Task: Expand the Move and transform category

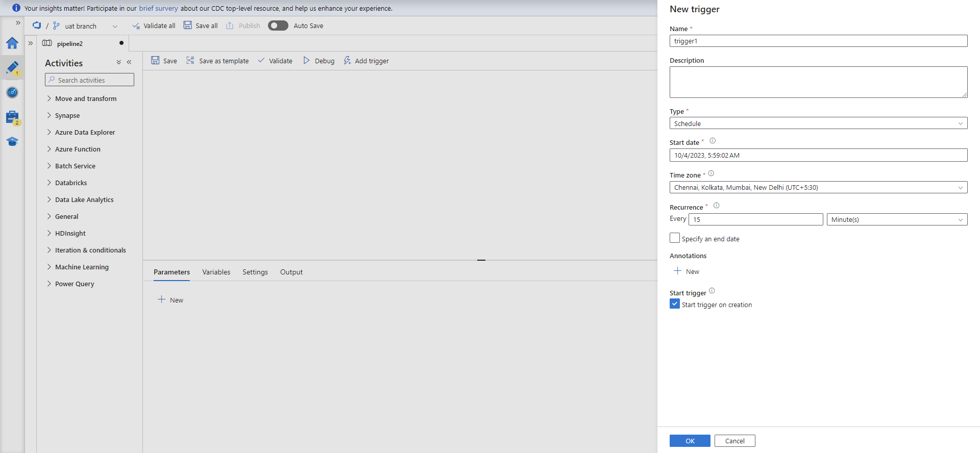Action: click(85, 98)
